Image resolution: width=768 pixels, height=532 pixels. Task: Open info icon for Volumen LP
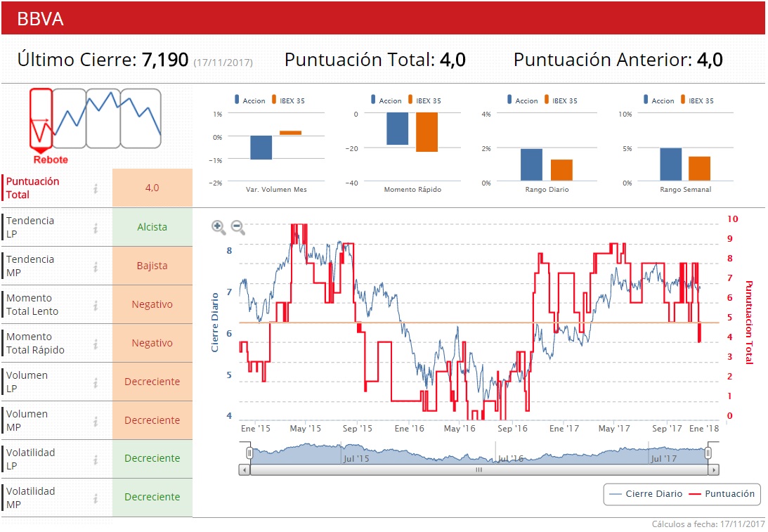96,382
